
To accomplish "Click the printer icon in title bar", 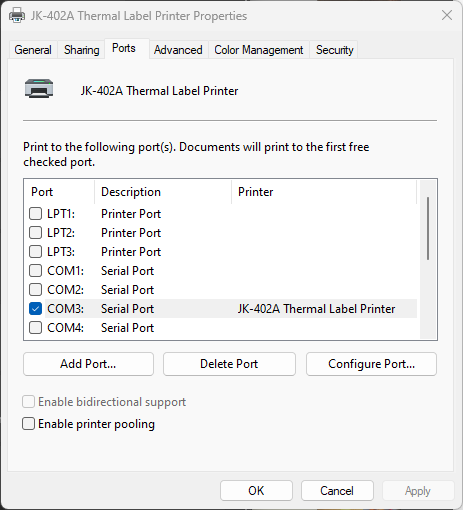I will (x=17, y=16).
